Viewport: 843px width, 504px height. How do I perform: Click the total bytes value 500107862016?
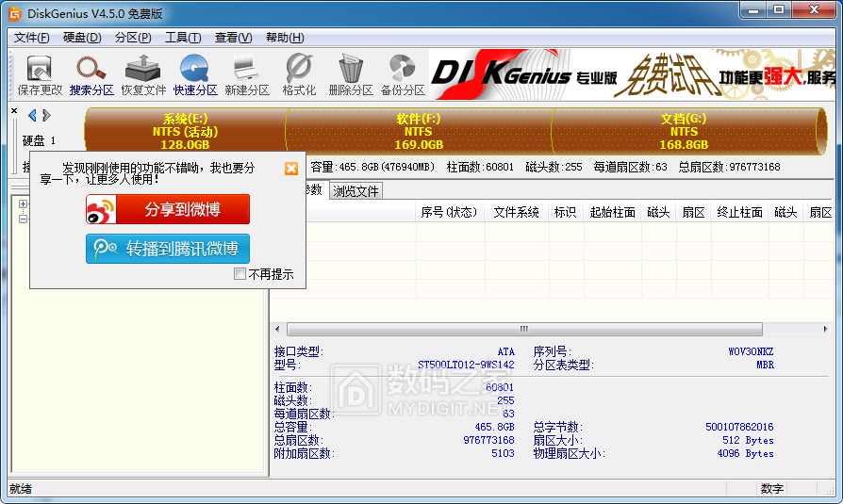(x=739, y=427)
